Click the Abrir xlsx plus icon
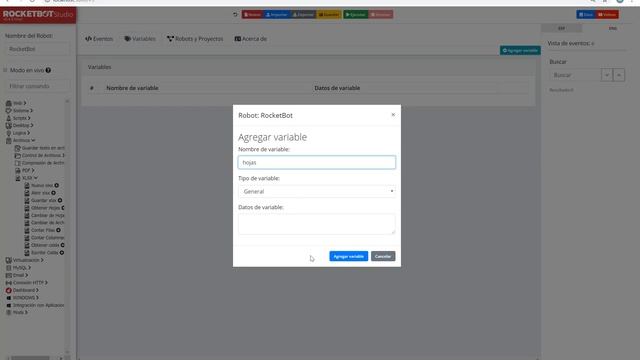 tap(53, 193)
